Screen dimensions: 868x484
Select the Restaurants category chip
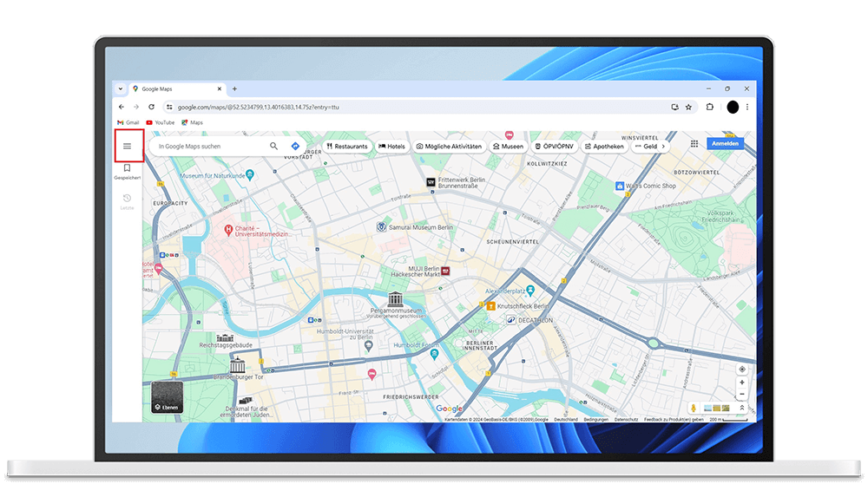point(347,146)
